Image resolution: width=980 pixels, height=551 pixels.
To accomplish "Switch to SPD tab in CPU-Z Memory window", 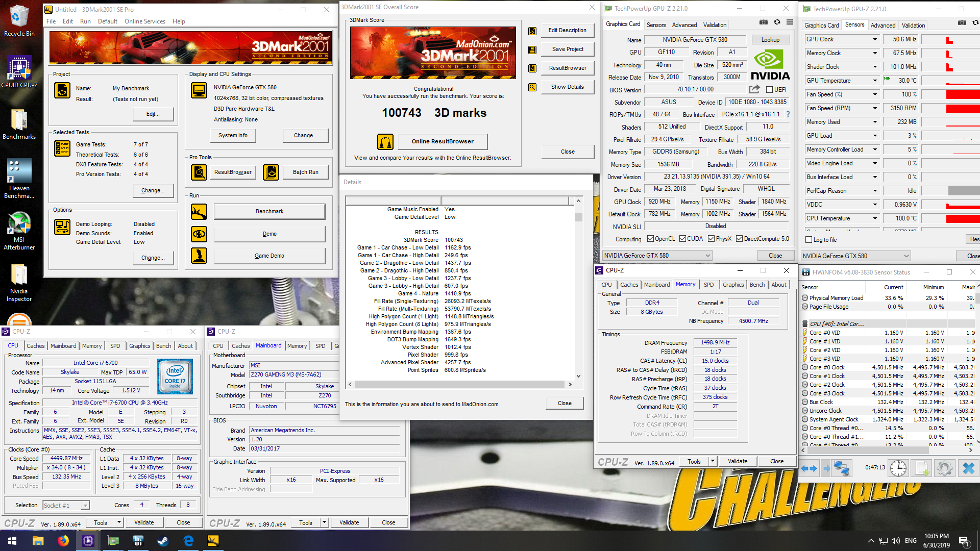I will tap(708, 285).
